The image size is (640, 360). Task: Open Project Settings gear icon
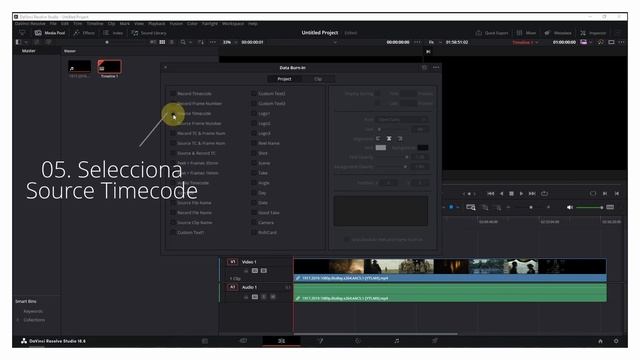click(616, 341)
